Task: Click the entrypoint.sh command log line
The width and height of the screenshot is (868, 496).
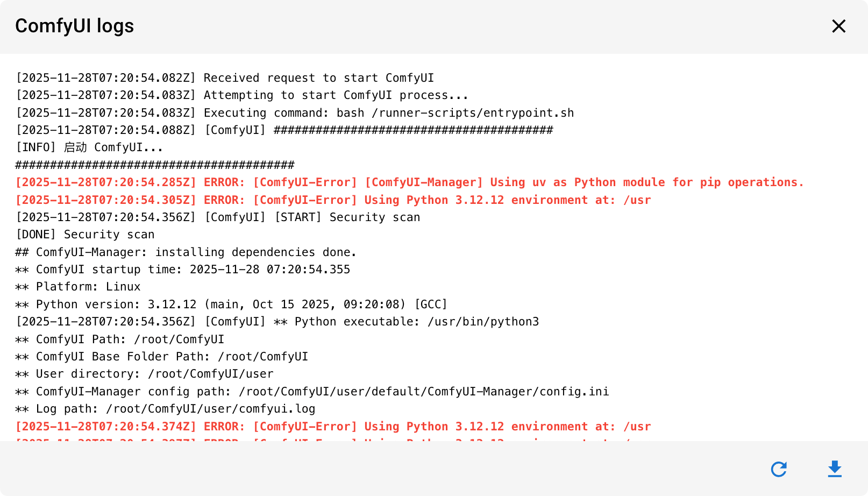Action: [x=294, y=112]
